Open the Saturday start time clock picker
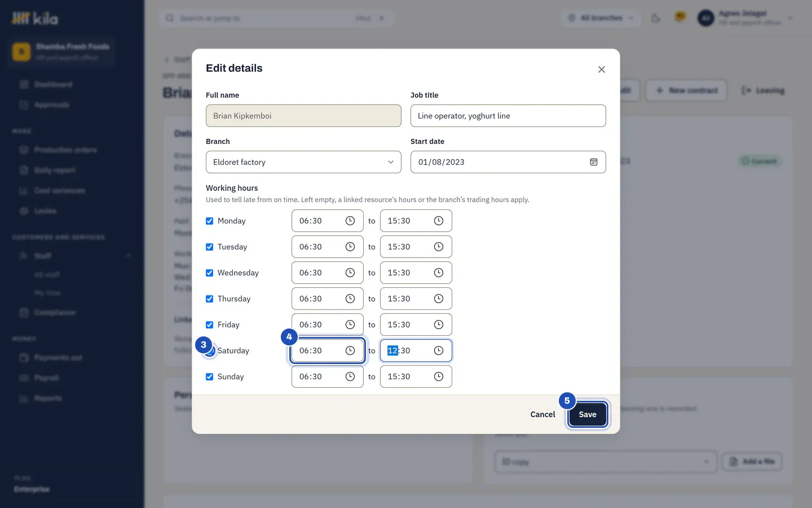The height and width of the screenshot is (508, 812). coord(350,351)
